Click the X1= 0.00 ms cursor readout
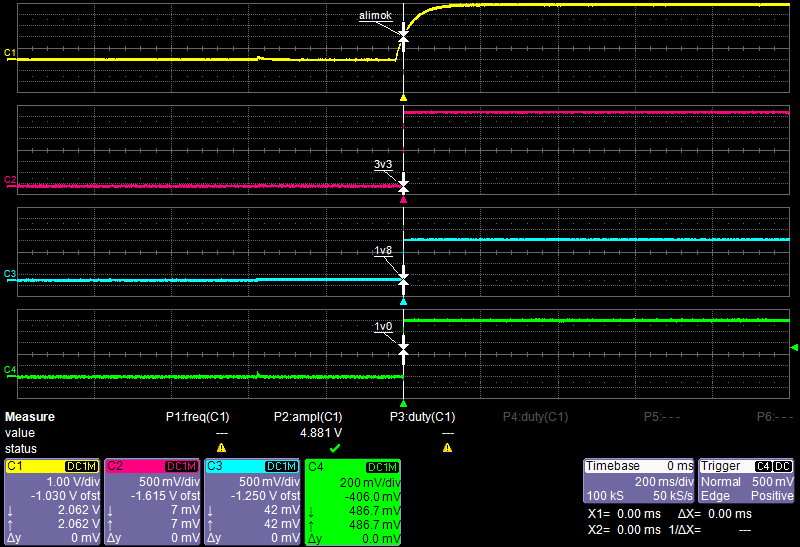 click(624, 514)
